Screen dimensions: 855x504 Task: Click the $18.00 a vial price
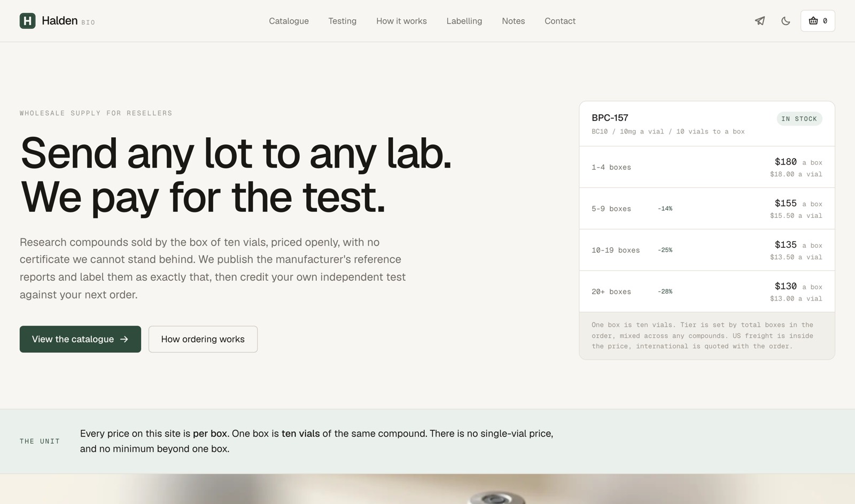click(x=796, y=174)
